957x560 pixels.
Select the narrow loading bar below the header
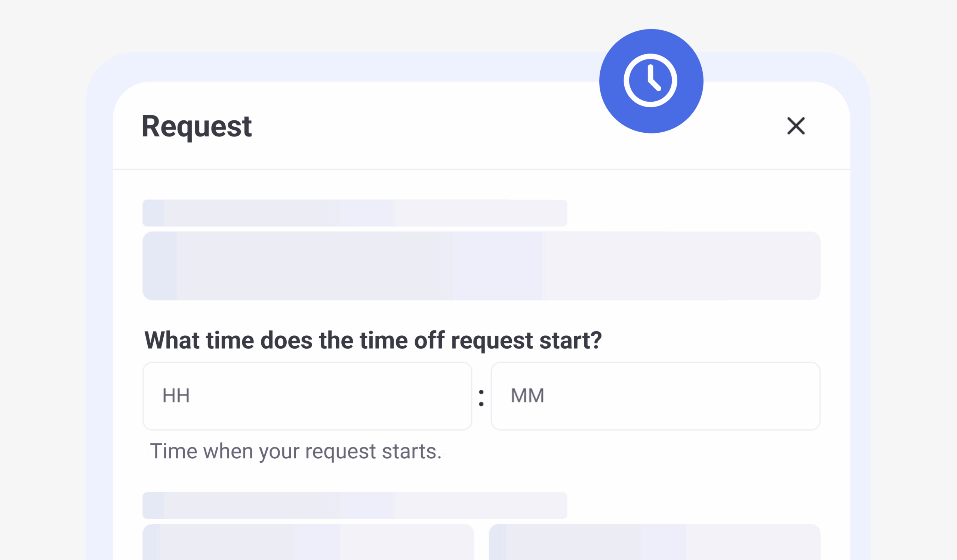click(355, 213)
